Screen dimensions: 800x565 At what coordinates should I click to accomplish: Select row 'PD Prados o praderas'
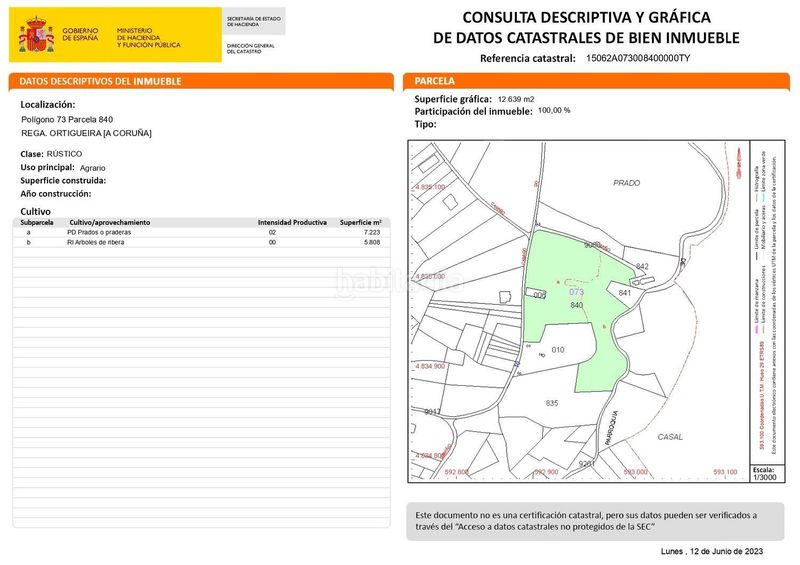pyautogui.click(x=202, y=232)
